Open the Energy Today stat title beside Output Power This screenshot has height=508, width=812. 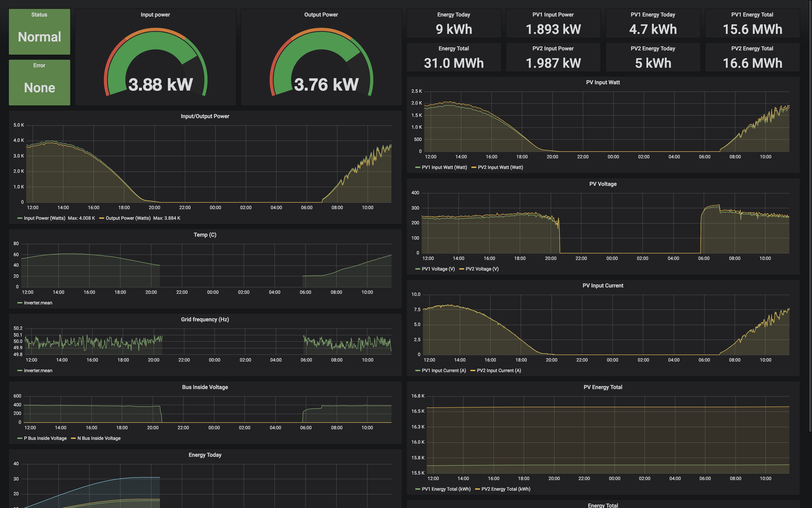(454, 15)
